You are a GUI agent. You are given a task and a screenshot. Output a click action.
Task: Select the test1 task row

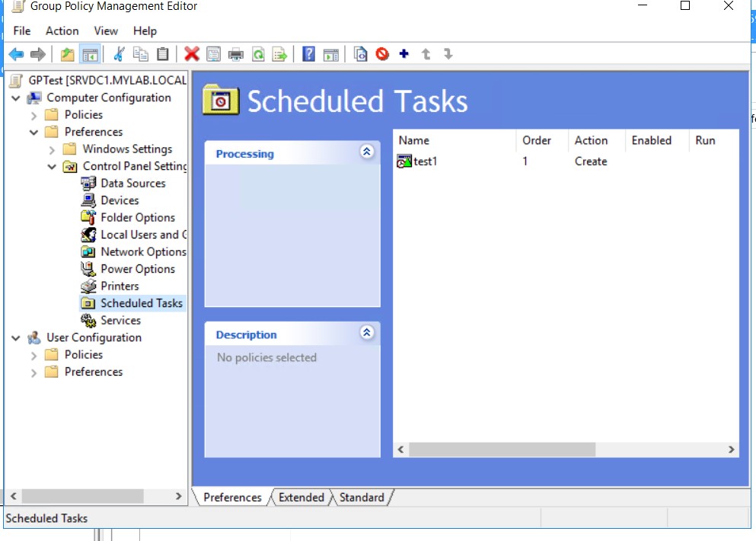[566, 162]
